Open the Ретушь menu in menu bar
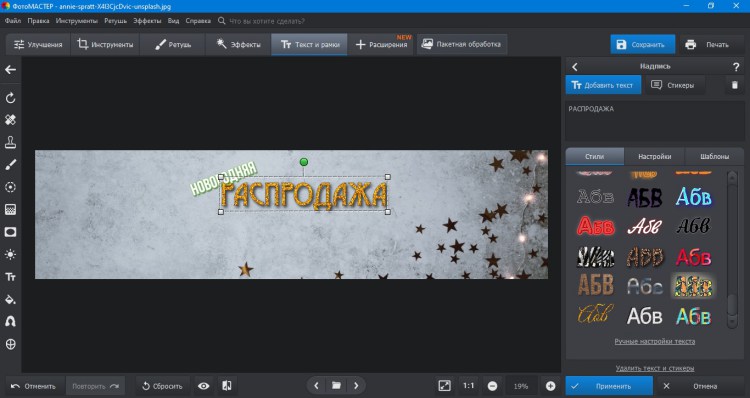The image size is (750, 398). point(115,21)
